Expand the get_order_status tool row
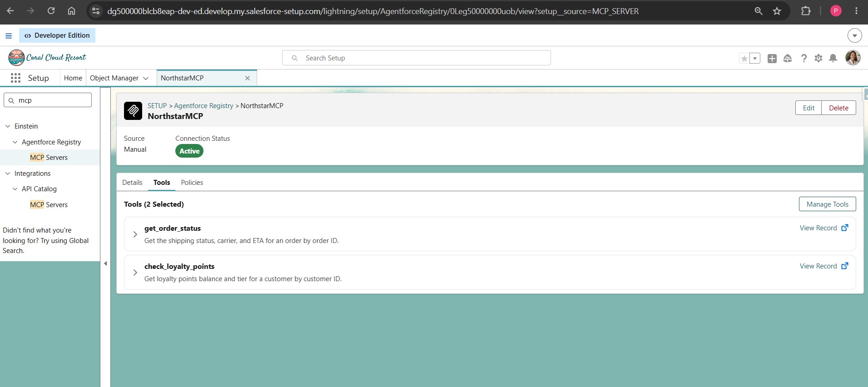The height and width of the screenshot is (387, 868). tap(135, 234)
